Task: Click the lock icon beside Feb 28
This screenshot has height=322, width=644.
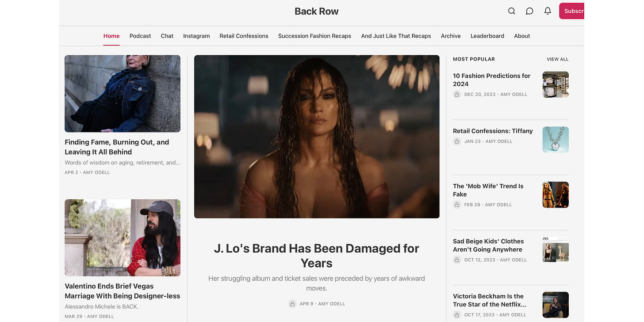Action: click(457, 205)
